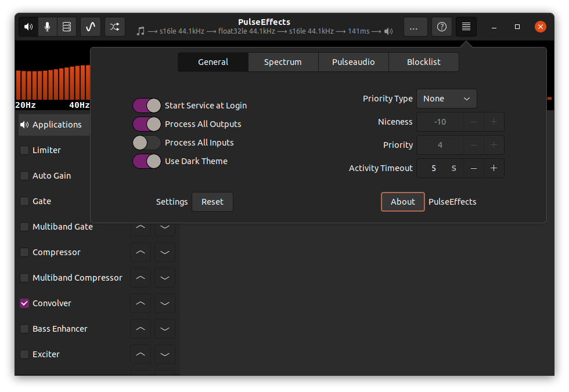Enable the Auto Gain checkbox
The height and width of the screenshot is (392, 569).
24,176
